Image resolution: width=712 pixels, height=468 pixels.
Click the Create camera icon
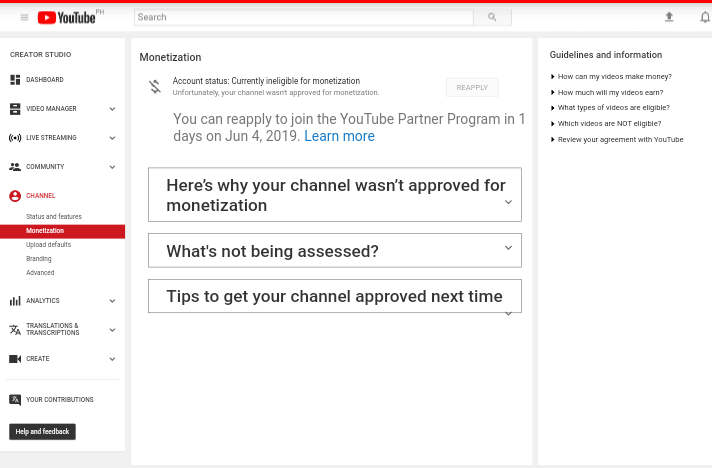[x=15, y=359]
